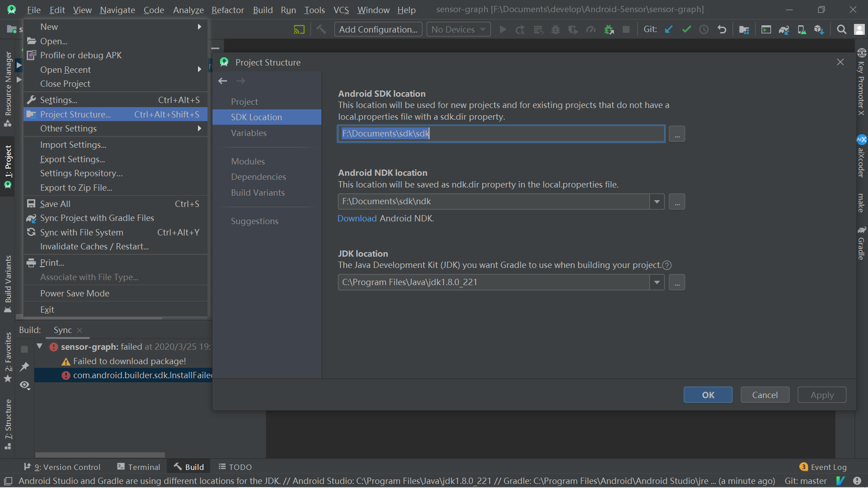Screen dimensions: 868x488
Task: Click the Cancel button
Action: (x=765, y=395)
